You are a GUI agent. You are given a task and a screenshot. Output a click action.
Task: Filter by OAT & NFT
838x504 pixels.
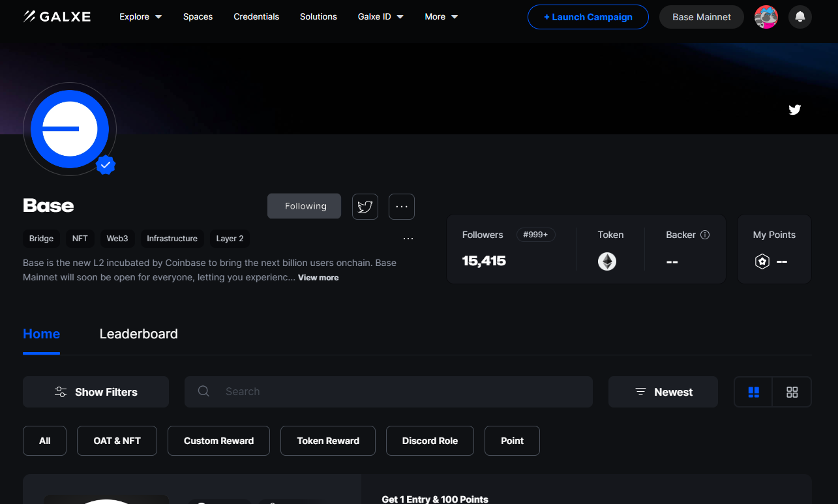click(117, 441)
